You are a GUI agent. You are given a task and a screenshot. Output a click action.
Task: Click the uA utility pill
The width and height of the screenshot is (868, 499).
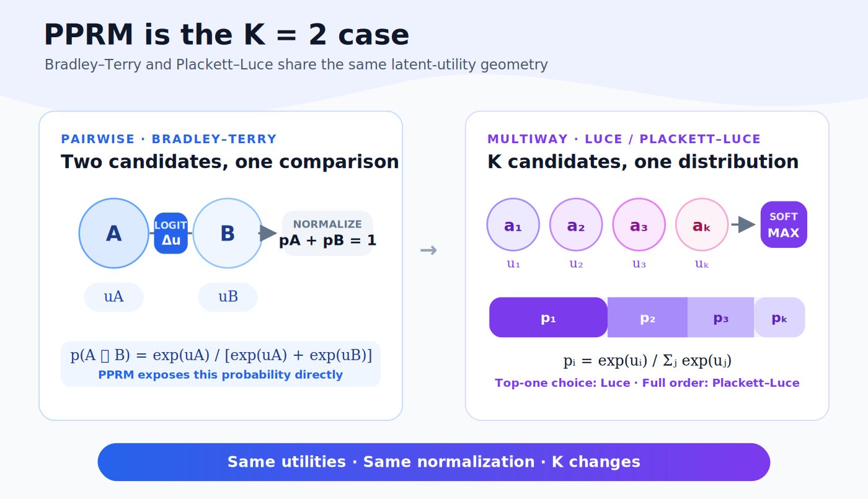pyautogui.click(x=114, y=297)
